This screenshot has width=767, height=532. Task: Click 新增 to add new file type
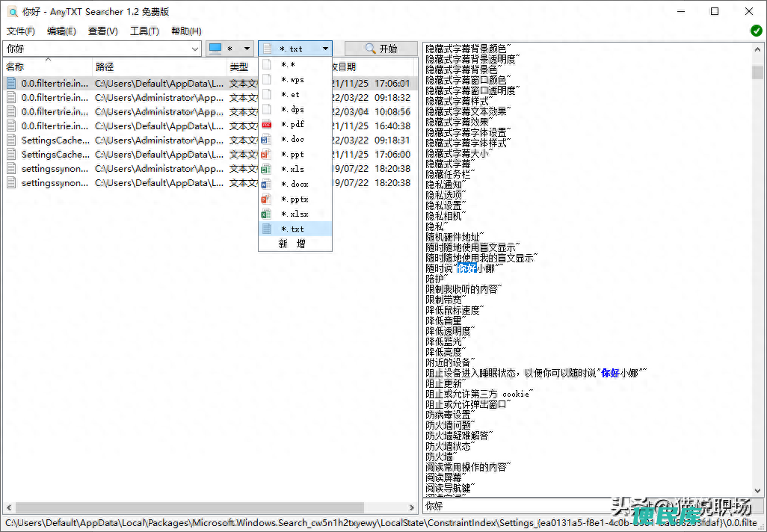click(x=295, y=244)
